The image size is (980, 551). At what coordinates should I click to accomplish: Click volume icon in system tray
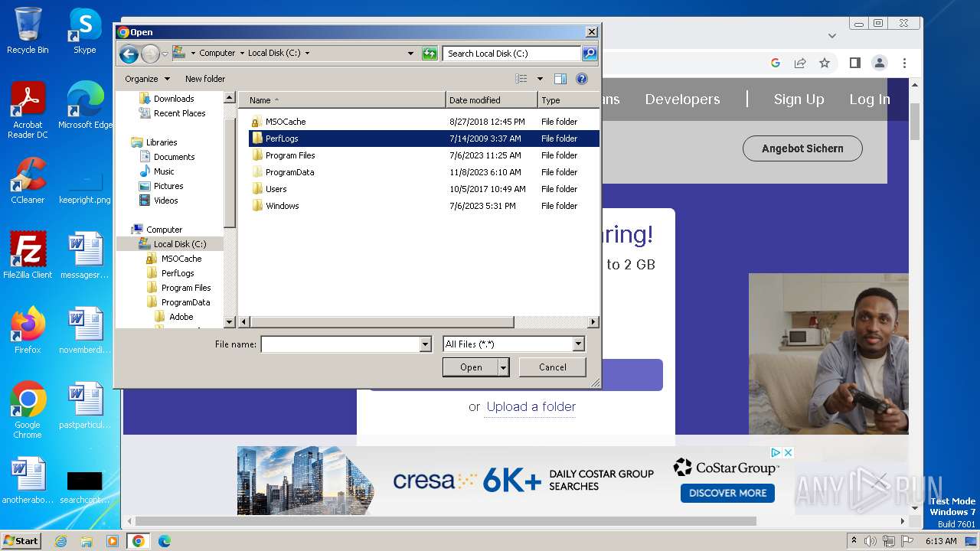tap(871, 541)
